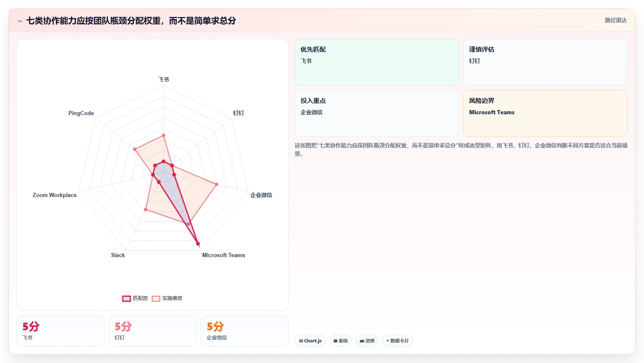
Task: Click the 实施难度 data point on 企业微信 axis
Action: point(217,184)
